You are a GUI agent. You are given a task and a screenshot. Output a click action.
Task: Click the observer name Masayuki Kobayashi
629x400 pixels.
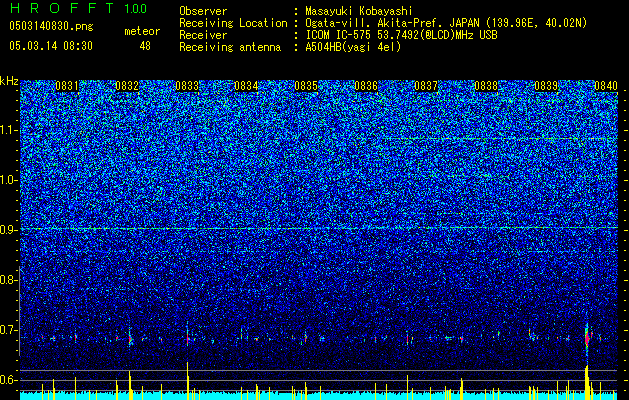[359, 11]
